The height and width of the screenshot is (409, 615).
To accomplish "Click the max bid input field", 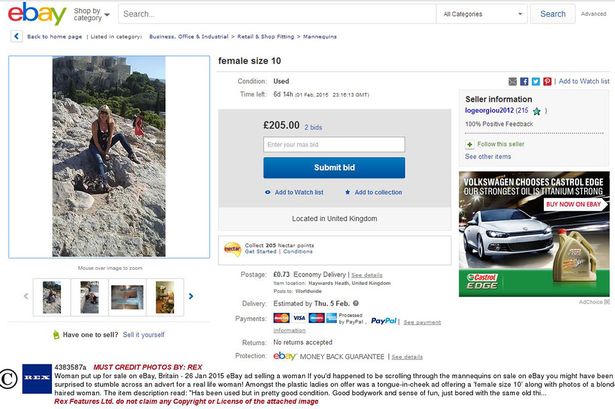I will tap(334, 145).
